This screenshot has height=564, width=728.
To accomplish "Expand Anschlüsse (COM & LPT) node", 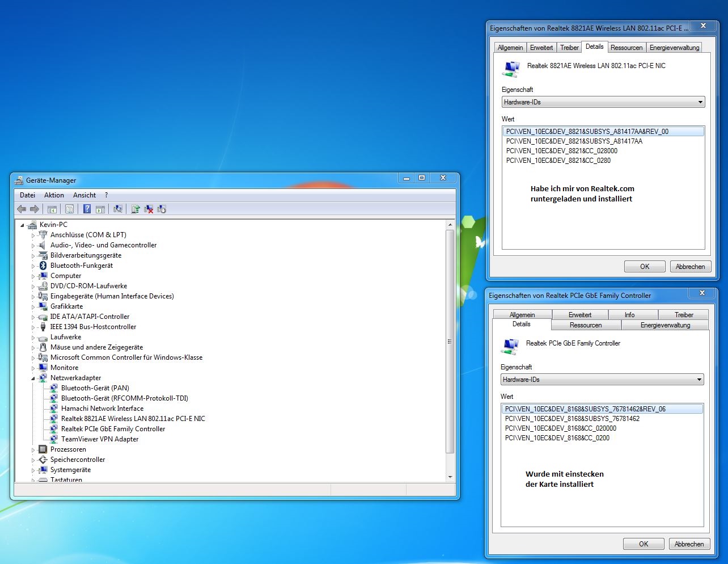I will point(33,235).
